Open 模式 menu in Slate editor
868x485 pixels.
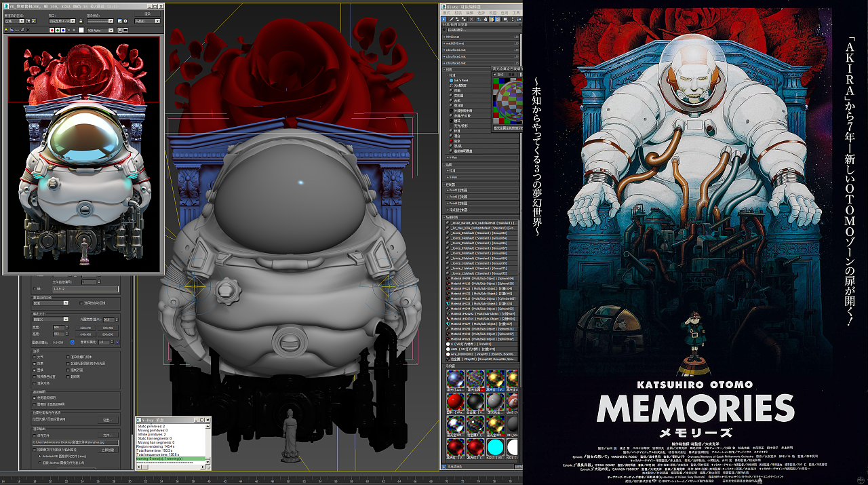[446, 13]
